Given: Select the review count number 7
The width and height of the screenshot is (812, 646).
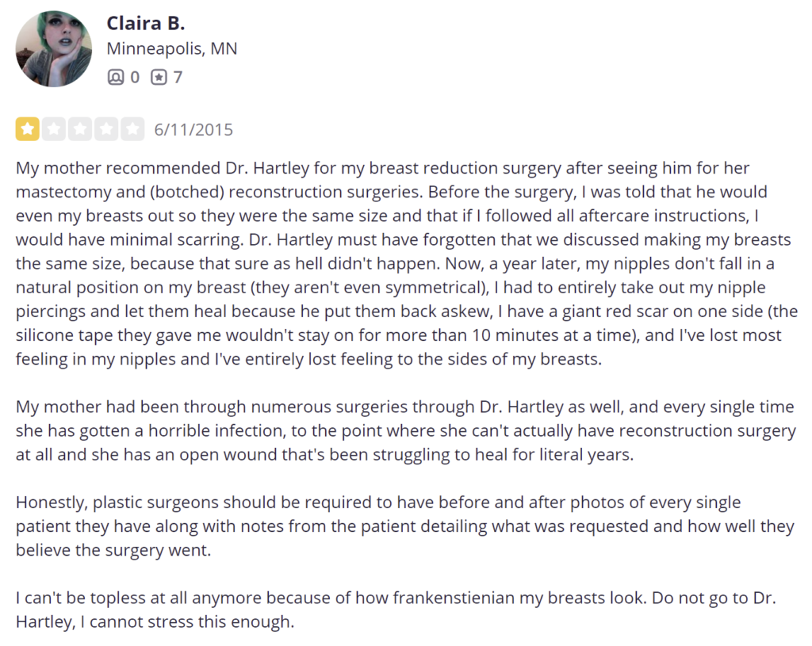Looking at the screenshot, I should click(178, 77).
